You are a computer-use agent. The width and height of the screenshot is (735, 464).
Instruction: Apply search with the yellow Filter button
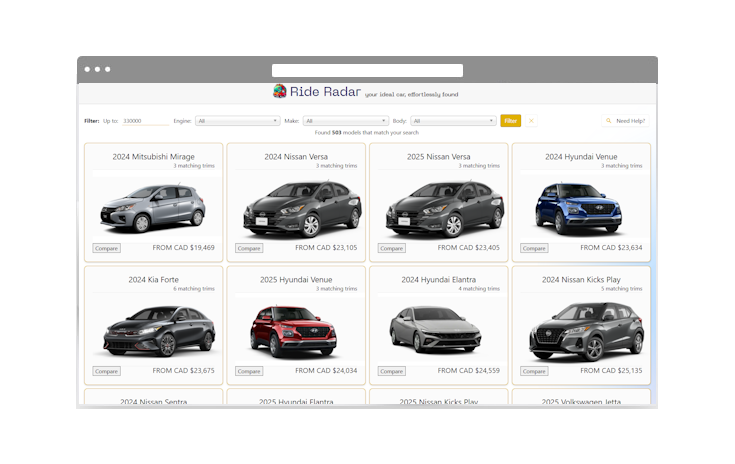(x=510, y=121)
